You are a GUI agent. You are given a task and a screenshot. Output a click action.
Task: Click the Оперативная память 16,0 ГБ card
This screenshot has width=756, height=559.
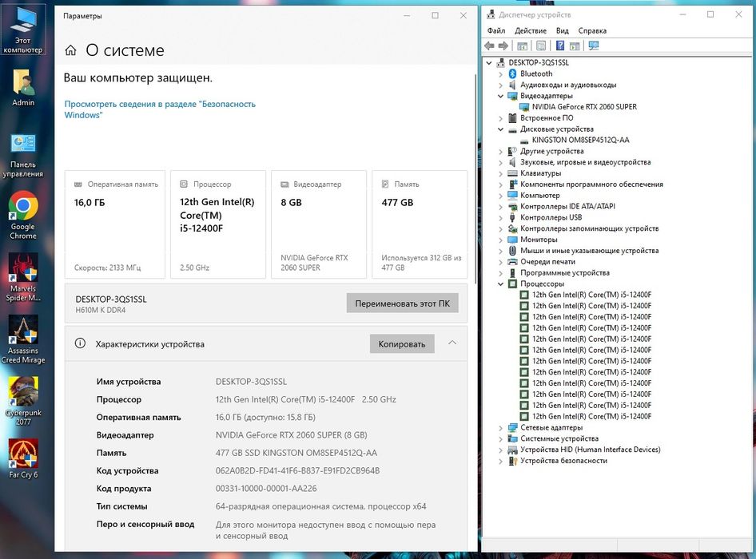115,224
